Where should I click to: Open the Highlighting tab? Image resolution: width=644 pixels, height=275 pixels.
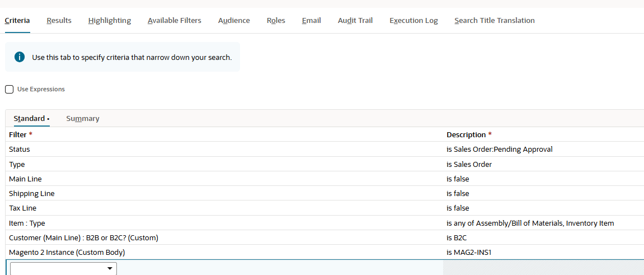point(109,21)
